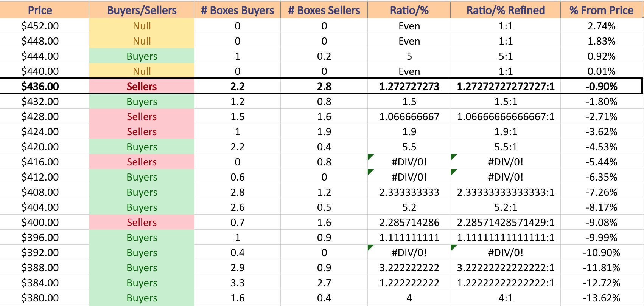Viewport: 644px width, 306px height.
Task: Click the $400.00 price cell
Action: coord(44,223)
